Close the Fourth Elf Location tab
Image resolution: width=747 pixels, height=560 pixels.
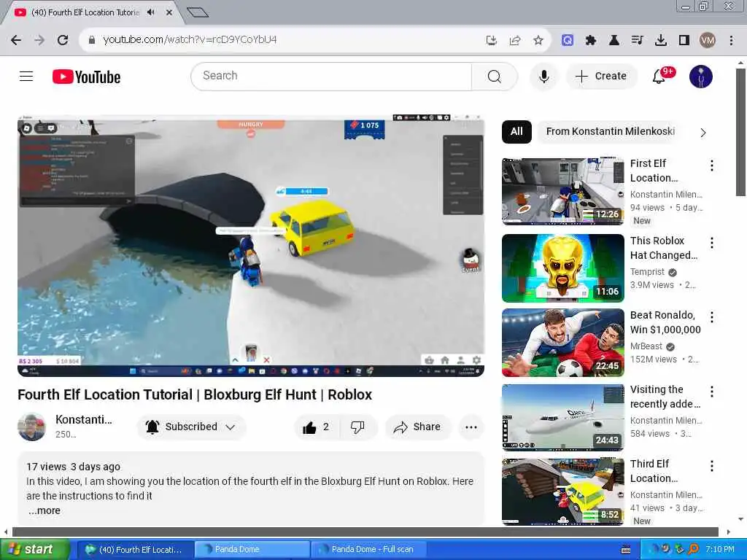[x=169, y=12]
